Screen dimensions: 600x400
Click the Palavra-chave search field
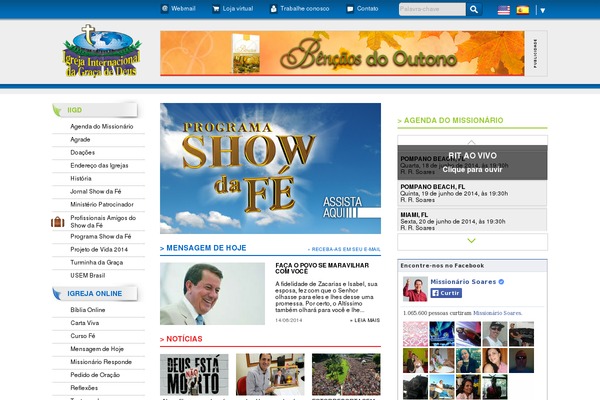[x=432, y=9]
